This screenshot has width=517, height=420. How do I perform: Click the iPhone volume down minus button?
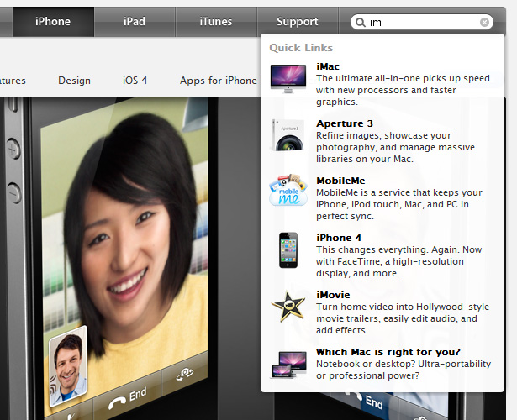(x=13, y=193)
